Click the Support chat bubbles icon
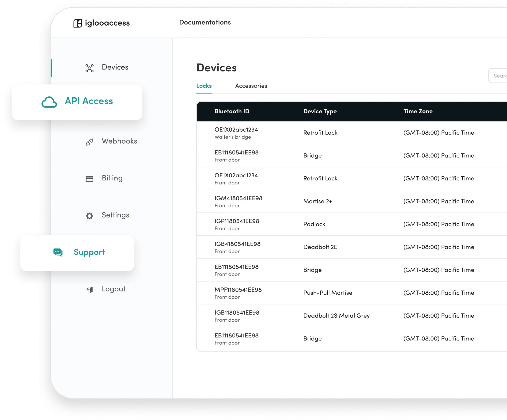507x420 pixels. (x=58, y=252)
